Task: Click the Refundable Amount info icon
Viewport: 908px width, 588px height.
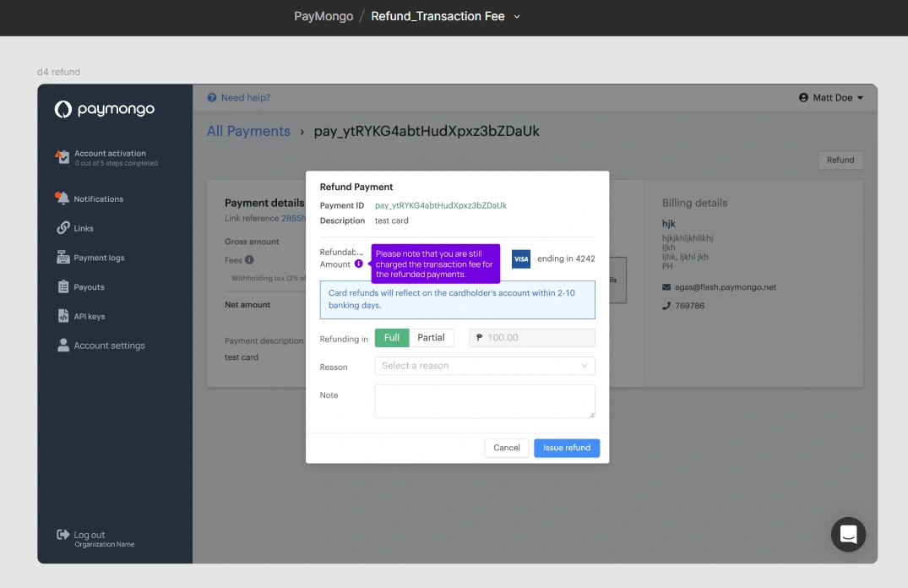Action: coord(358,264)
